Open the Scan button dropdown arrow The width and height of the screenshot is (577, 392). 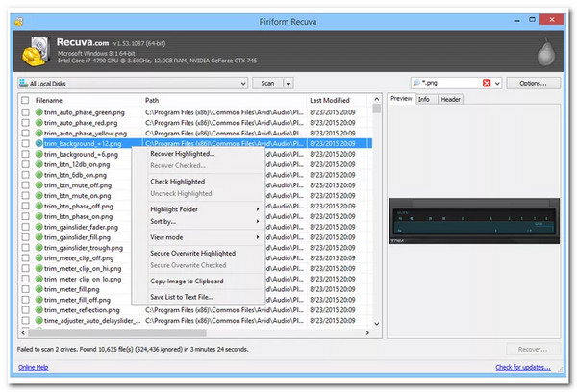point(288,84)
